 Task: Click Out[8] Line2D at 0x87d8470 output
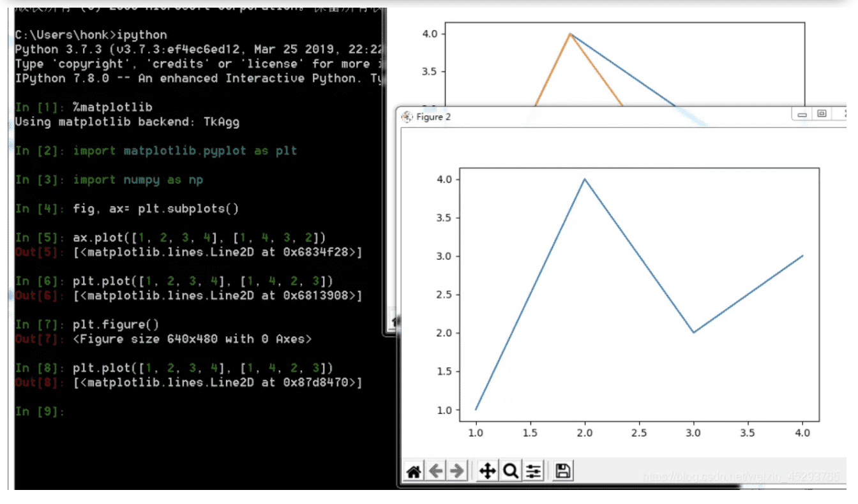pyautogui.click(x=218, y=383)
